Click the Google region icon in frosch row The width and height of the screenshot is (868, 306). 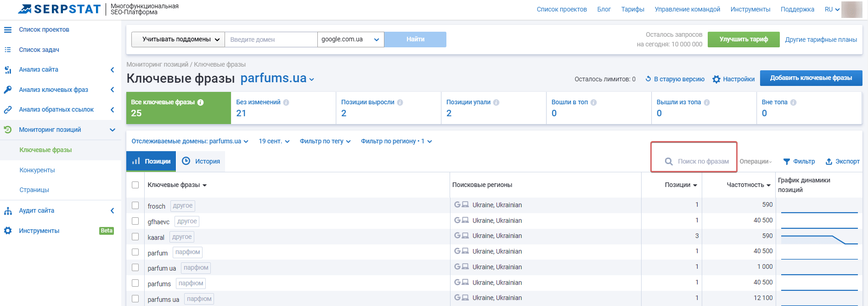coord(457,204)
